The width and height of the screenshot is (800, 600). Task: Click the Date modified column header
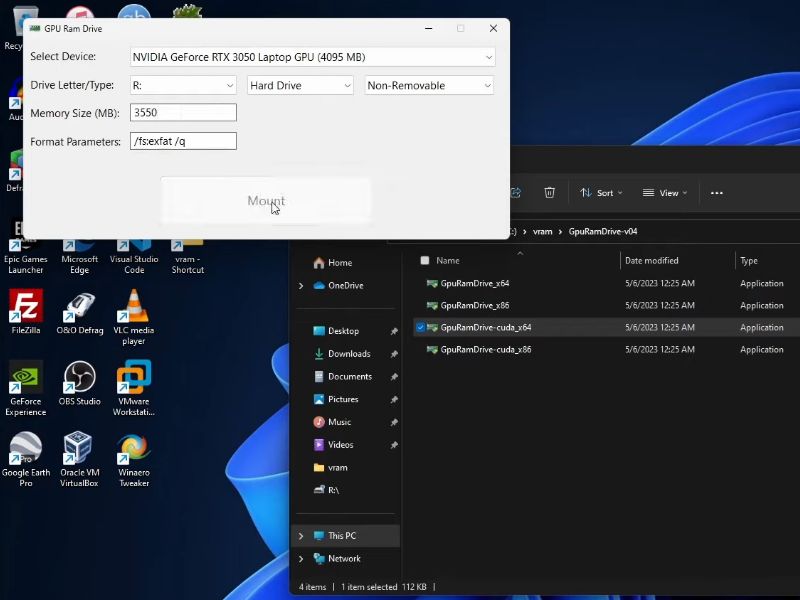(x=652, y=261)
